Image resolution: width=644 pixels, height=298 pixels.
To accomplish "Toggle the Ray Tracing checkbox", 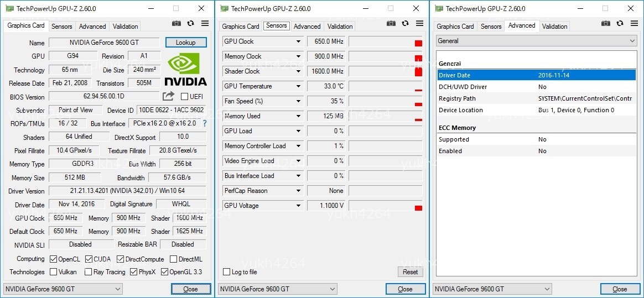I will [88, 271].
